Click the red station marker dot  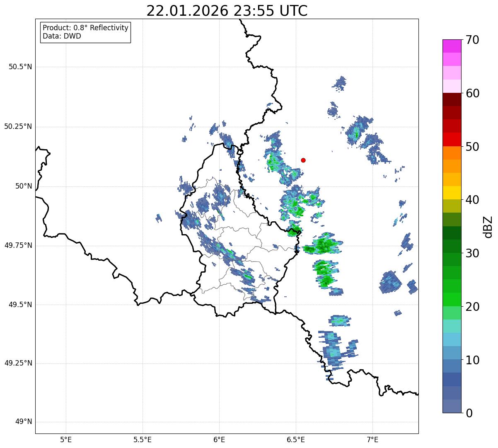click(x=303, y=160)
